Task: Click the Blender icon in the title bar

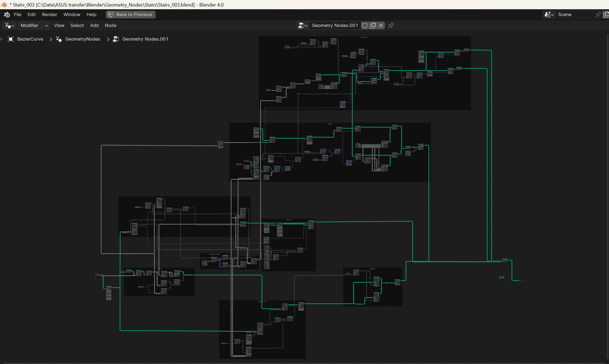Action: click(x=4, y=5)
